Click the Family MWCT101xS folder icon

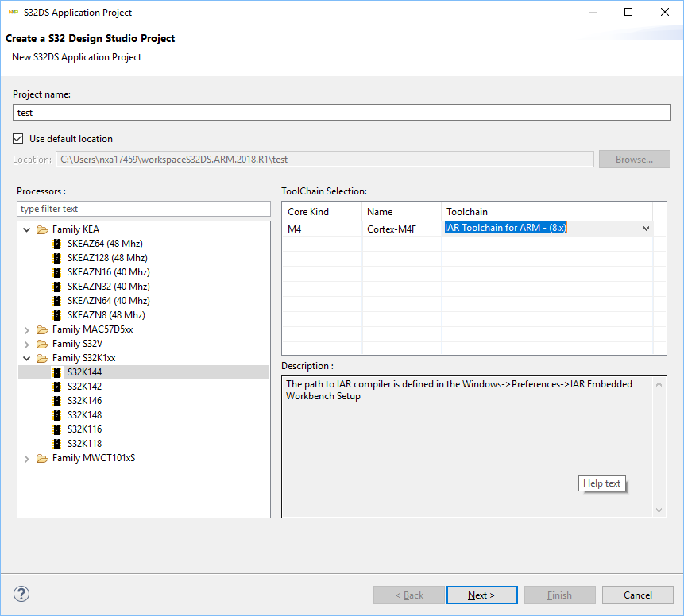[42, 458]
